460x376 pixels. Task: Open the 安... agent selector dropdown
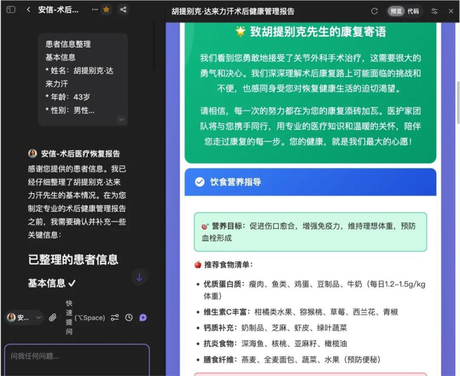click(x=24, y=318)
